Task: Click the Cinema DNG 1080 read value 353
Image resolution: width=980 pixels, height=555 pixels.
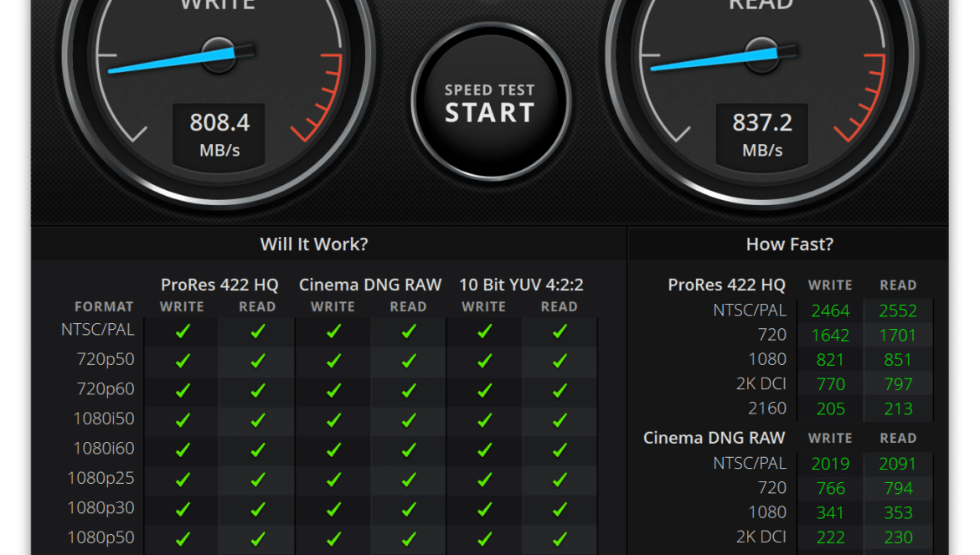Action: 898,513
